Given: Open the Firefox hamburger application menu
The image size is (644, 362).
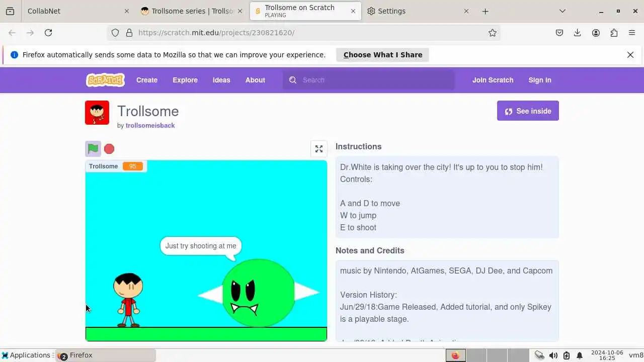Looking at the screenshot, I should coord(632,33).
